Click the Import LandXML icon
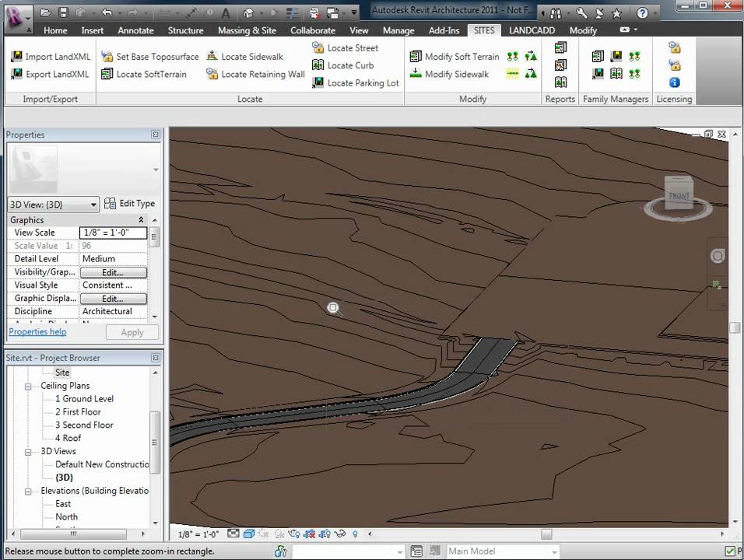Screen dimensions: 744x560 [x=16, y=57]
